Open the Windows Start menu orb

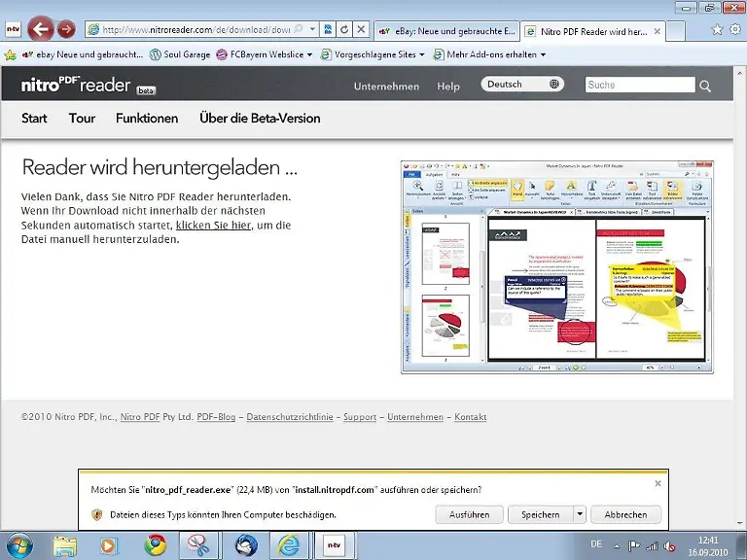coord(18,543)
